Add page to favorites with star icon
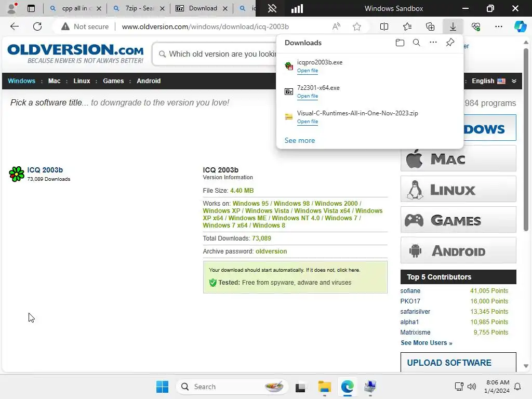 coord(356,26)
